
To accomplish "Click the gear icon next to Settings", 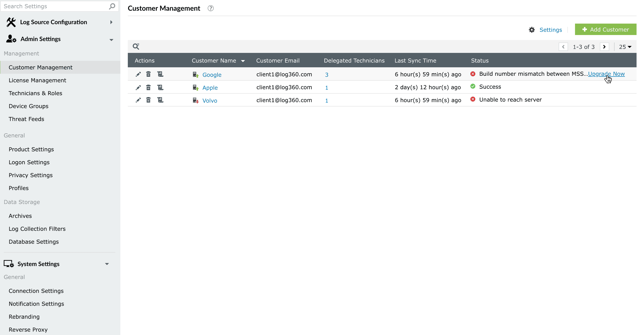I will tap(532, 30).
